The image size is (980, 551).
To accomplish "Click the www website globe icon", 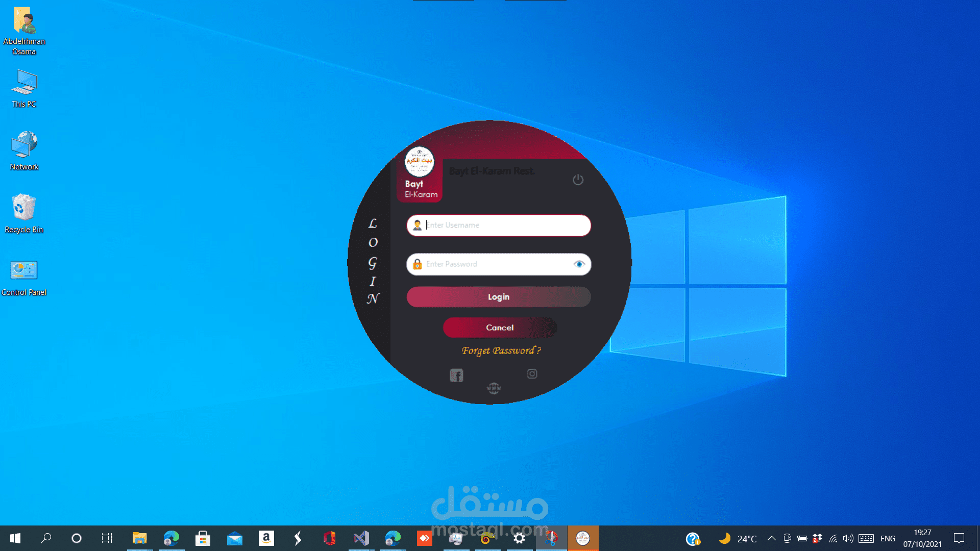I will 494,388.
